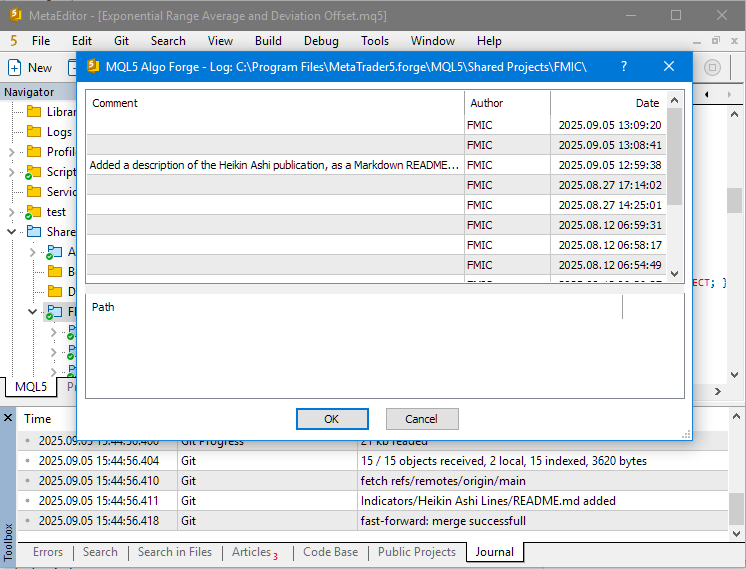The image size is (746, 569).
Task: Expand the first shared project under Shared Projects
Action: pyautogui.click(x=32, y=252)
